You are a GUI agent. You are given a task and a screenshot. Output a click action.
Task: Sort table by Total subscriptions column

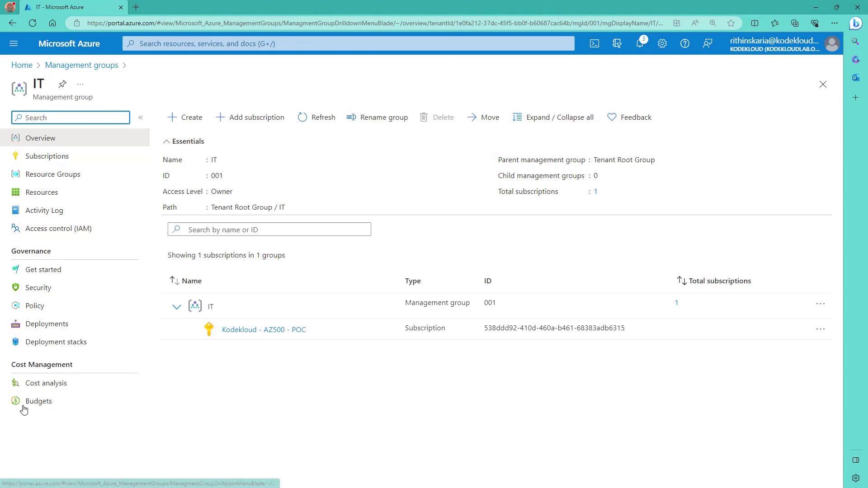point(719,281)
